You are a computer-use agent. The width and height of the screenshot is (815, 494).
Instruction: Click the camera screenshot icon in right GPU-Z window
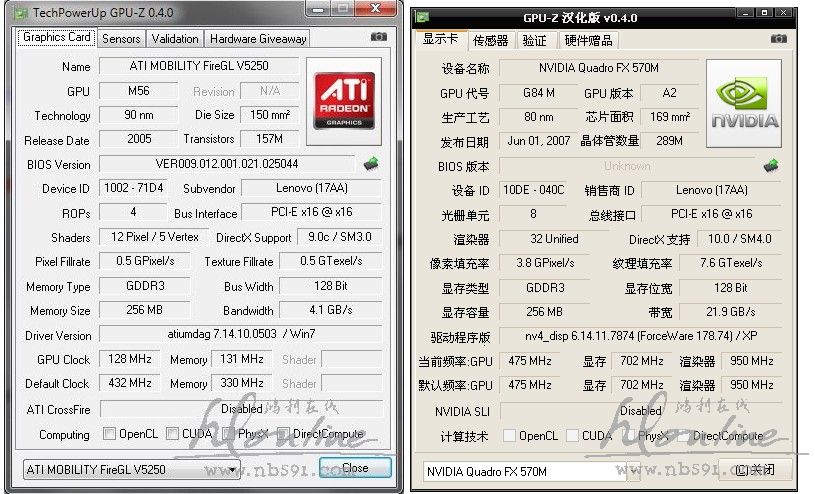point(779,39)
